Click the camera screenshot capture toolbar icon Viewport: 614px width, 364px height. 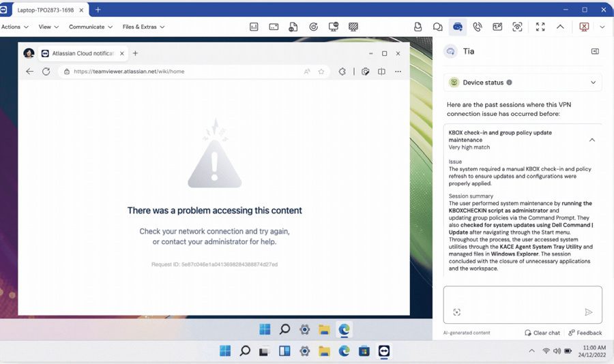(517, 27)
